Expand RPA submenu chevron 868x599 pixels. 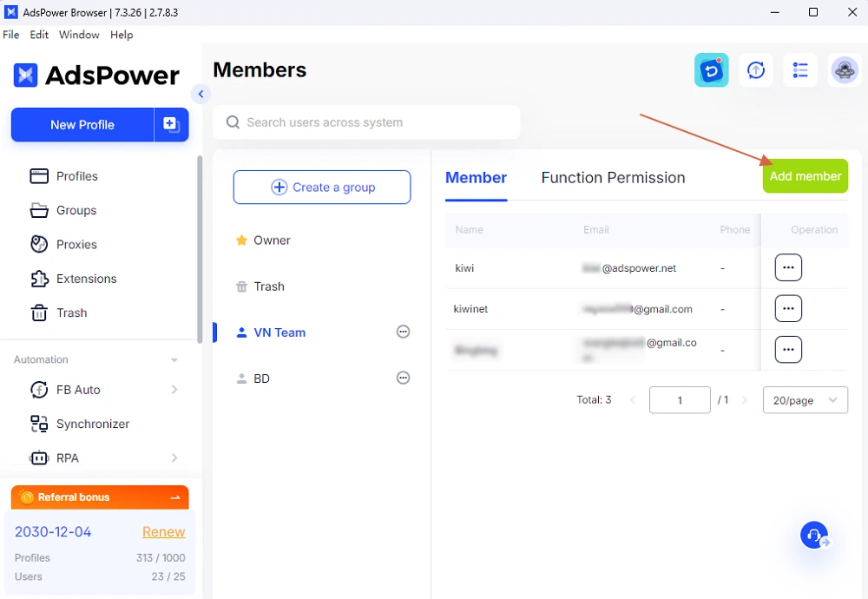[x=174, y=457]
